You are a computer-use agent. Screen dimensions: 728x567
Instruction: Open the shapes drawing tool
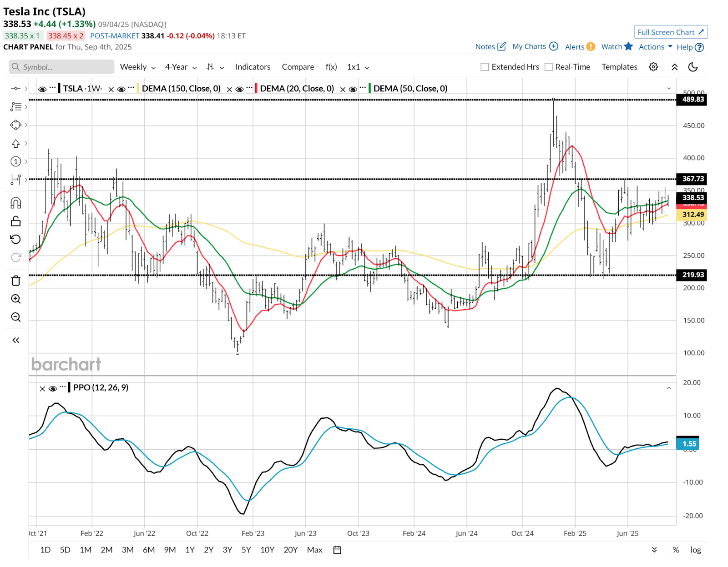[15, 125]
